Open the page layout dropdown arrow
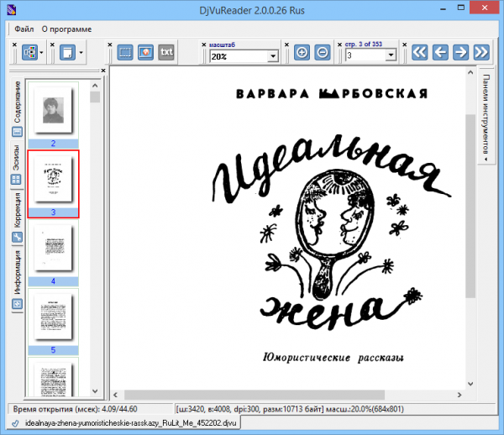Viewport: 504px width, 435px height. pyautogui.click(x=41, y=52)
